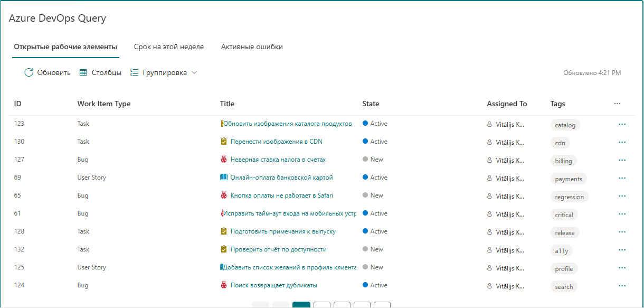Select the Открытые рабочие элементы tab
This screenshot has height=308, width=644.
65,46
